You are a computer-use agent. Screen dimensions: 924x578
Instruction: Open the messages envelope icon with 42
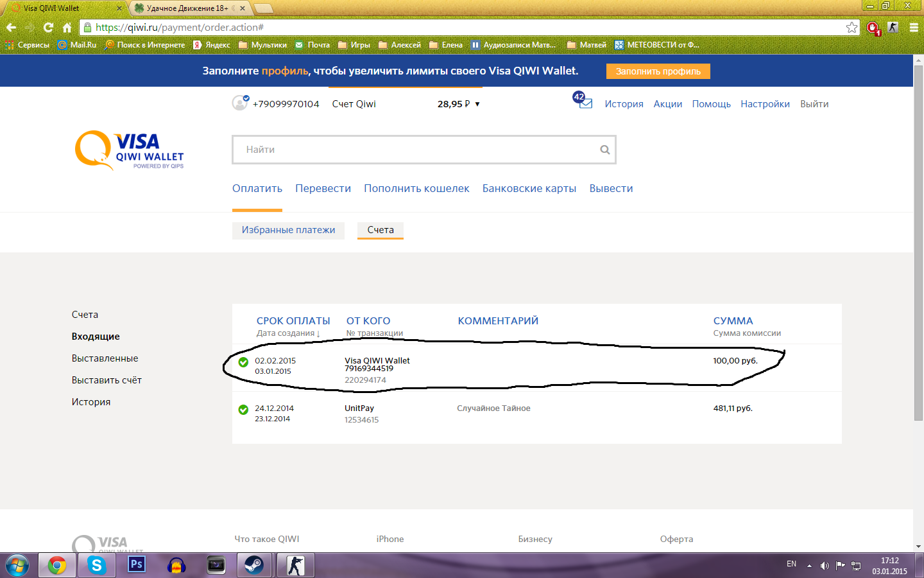coord(583,100)
